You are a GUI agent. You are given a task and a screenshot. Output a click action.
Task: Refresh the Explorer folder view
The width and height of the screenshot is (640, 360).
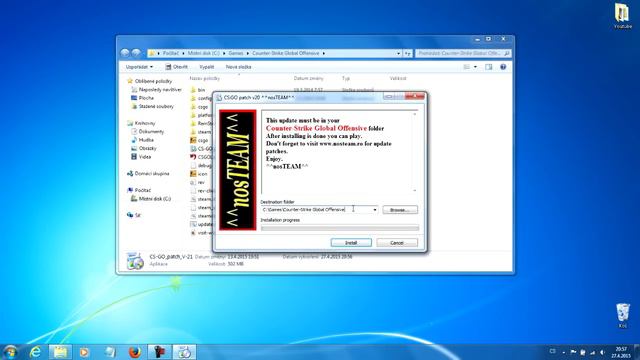(408, 53)
